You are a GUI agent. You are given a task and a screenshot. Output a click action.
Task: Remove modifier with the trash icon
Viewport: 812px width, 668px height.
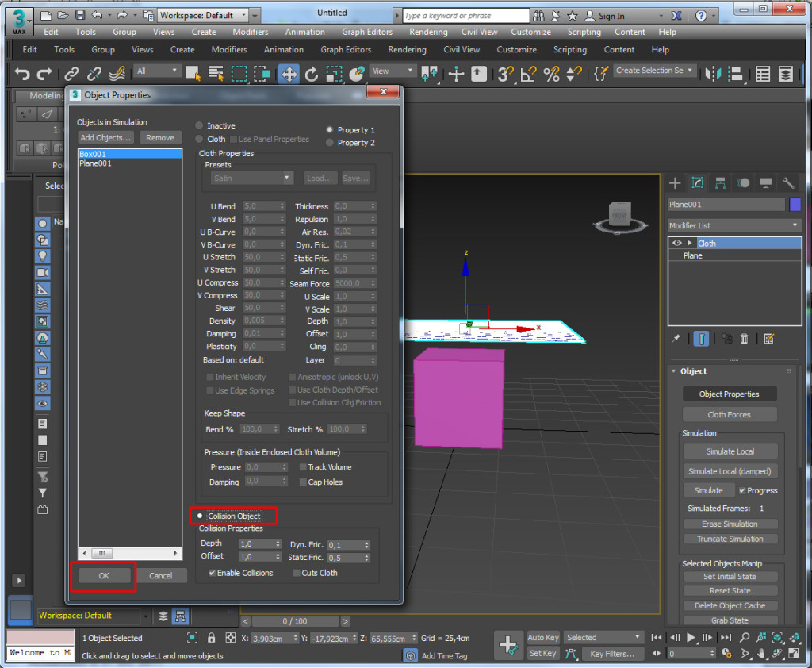(744, 339)
